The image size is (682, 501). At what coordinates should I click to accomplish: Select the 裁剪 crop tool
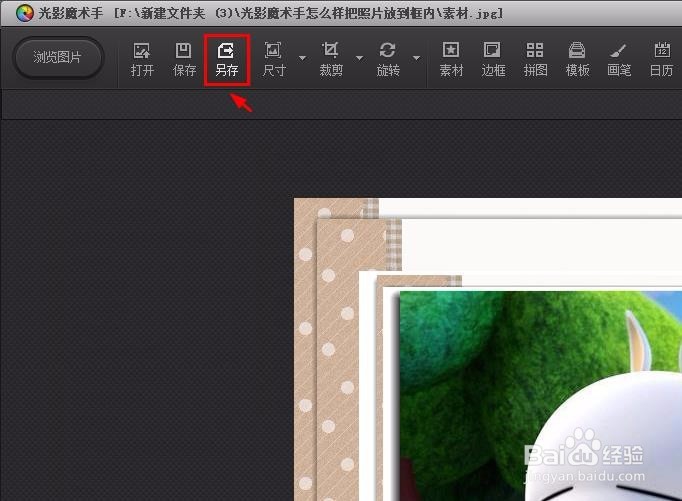[x=331, y=60]
